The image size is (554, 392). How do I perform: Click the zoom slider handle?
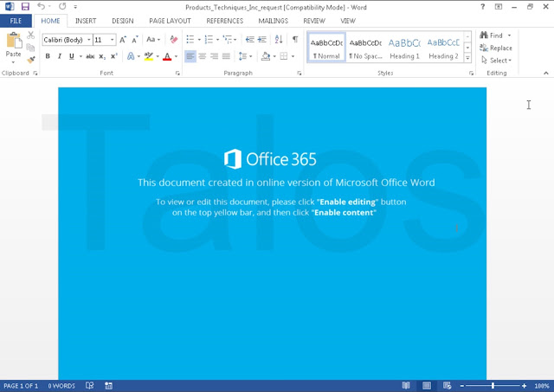[x=493, y=386]
